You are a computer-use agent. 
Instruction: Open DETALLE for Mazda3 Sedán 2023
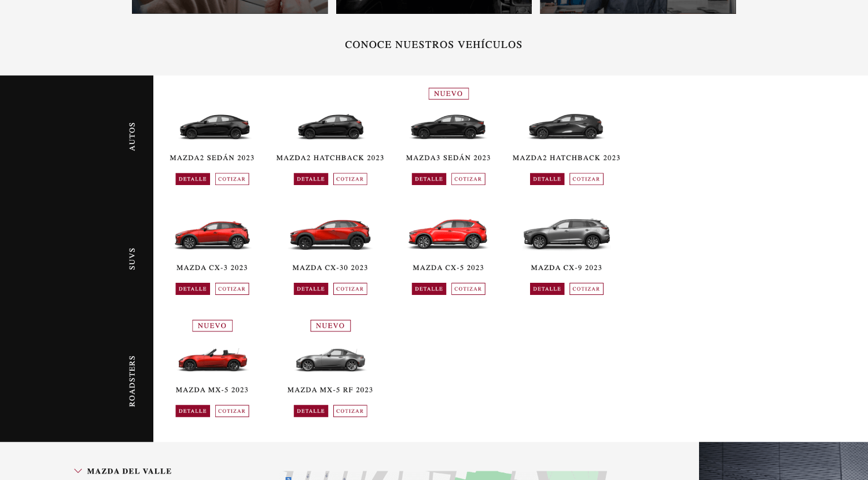429,179
